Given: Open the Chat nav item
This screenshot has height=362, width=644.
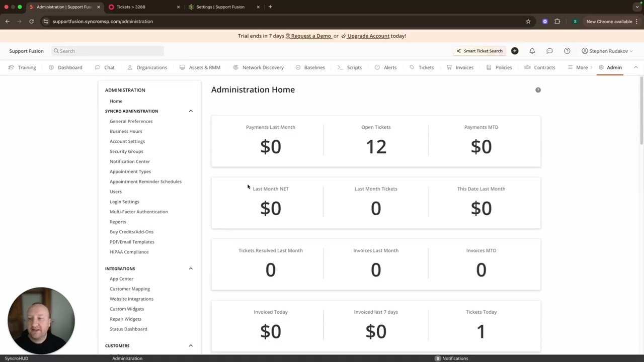Looking at the screenshot, I should click(105, 67).
